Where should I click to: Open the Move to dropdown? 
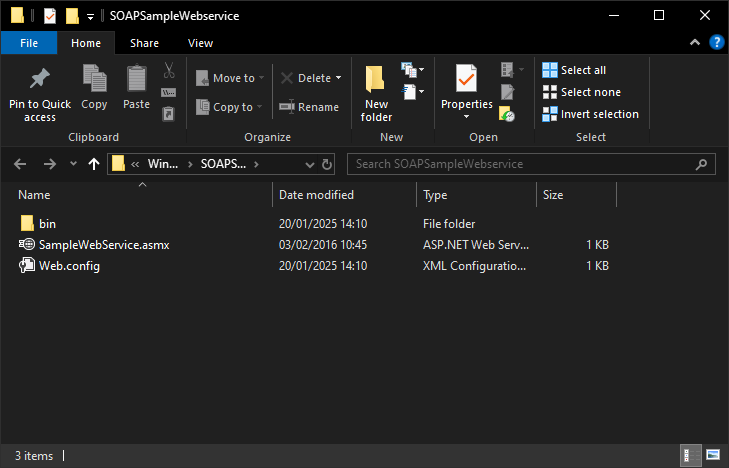coord(230,78)
